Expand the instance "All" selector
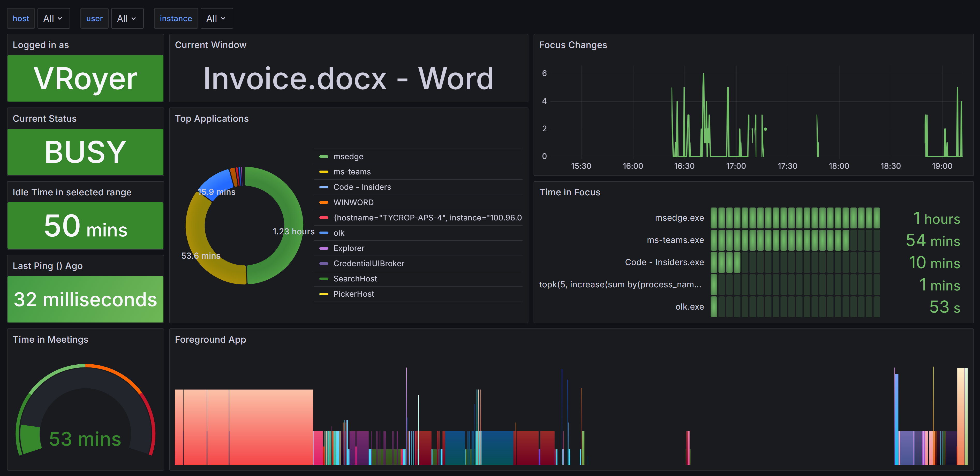The height and width of the screenshot is (476, 980). tap(216, 18)
